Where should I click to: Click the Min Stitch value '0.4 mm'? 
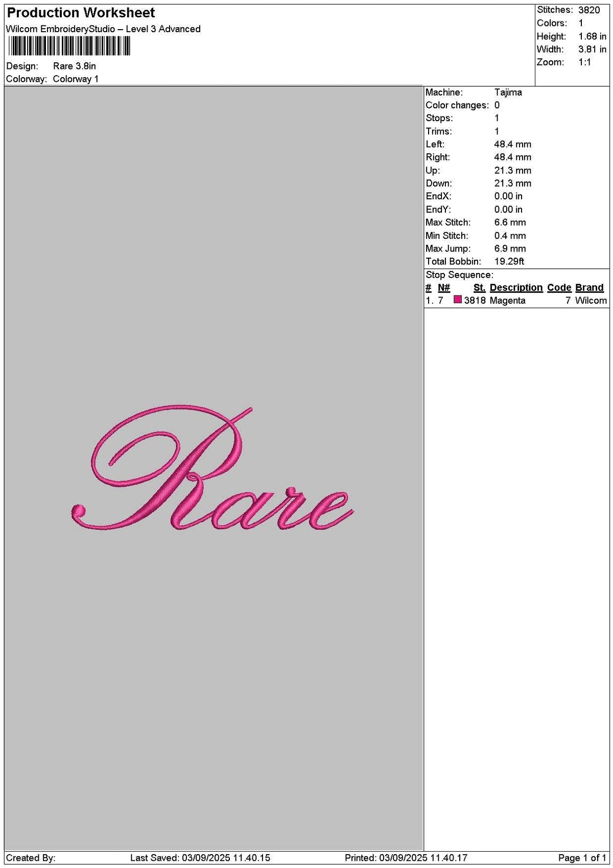(x=510, y=236)
